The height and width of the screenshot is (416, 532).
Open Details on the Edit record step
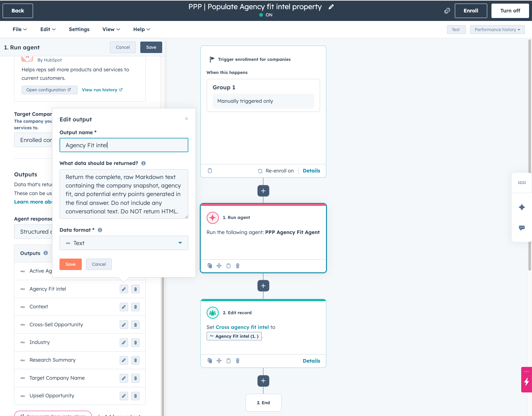click(x=311, y=361)
